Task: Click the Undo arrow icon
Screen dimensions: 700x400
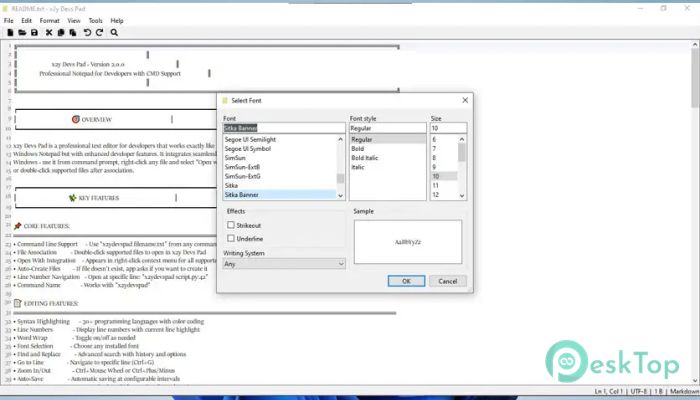Action: coord(88,33)
